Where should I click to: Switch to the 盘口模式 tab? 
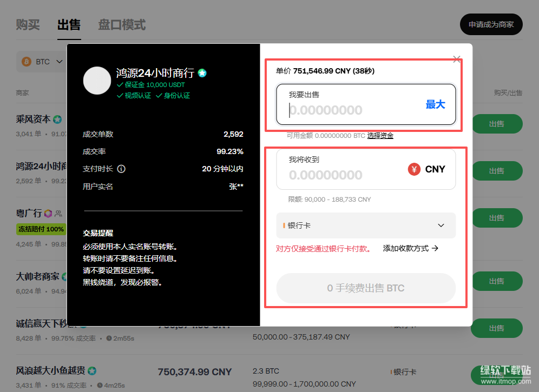point(122,25)
